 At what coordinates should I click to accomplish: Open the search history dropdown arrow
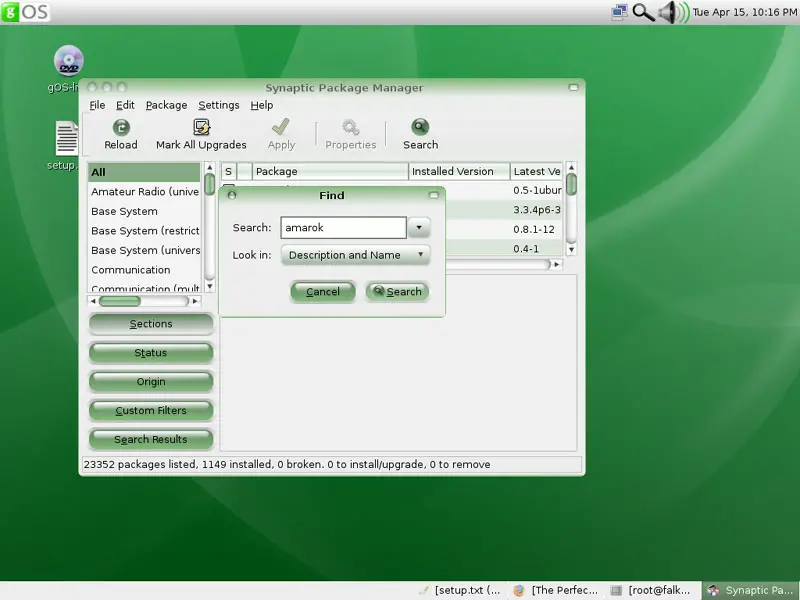419,228
